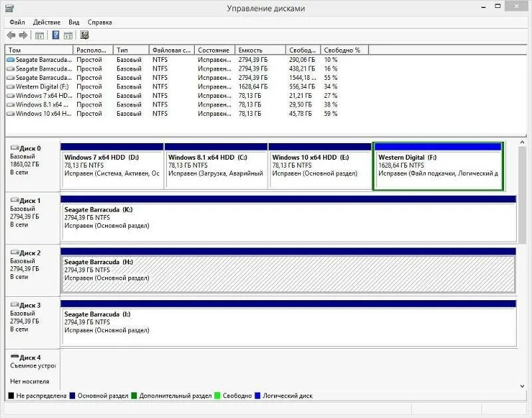Click the 1863,02 ГБ size under Диск 0
This screenshot has width=532, height=418.
pos(25,164)
